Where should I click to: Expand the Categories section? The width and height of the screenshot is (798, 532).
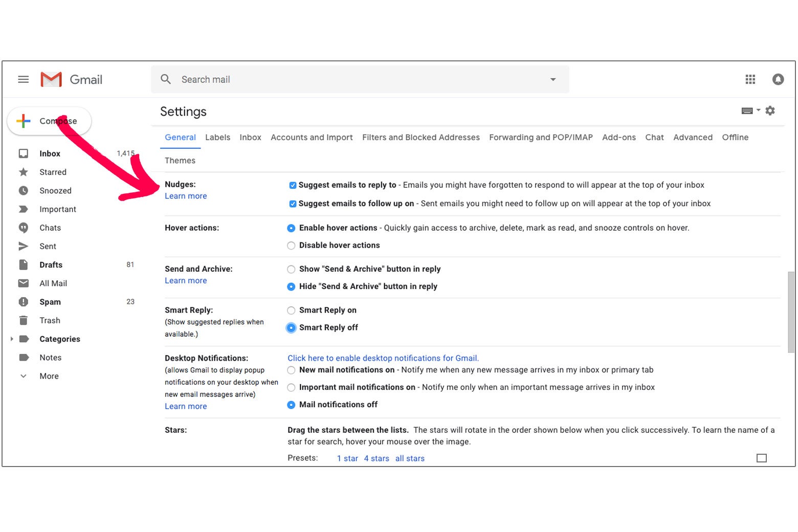click(x=12, y=339)
